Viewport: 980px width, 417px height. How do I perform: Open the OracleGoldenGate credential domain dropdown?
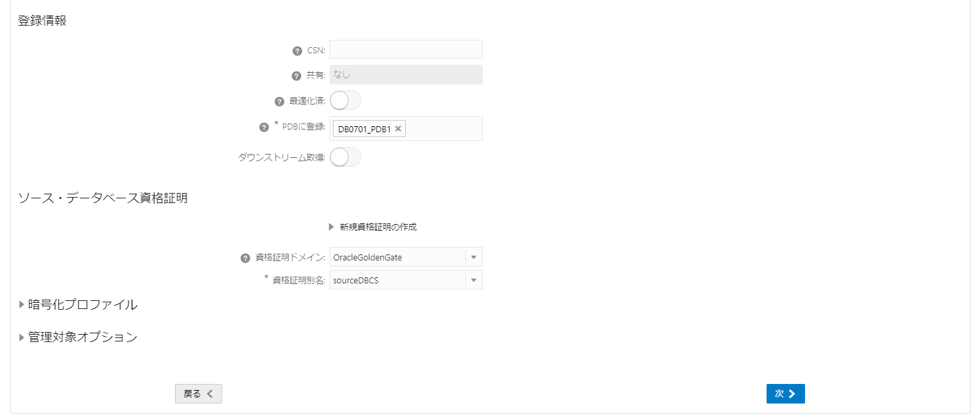(398, 257)
